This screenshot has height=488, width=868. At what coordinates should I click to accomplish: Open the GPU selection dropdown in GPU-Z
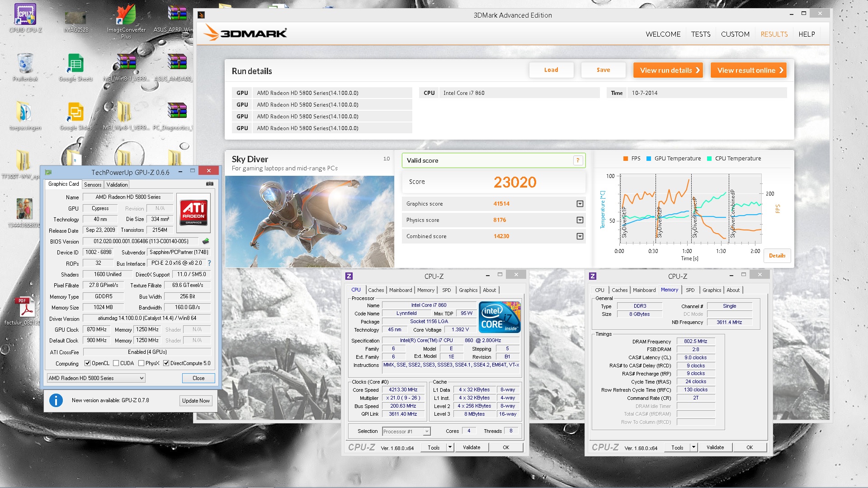click(96, 378)
